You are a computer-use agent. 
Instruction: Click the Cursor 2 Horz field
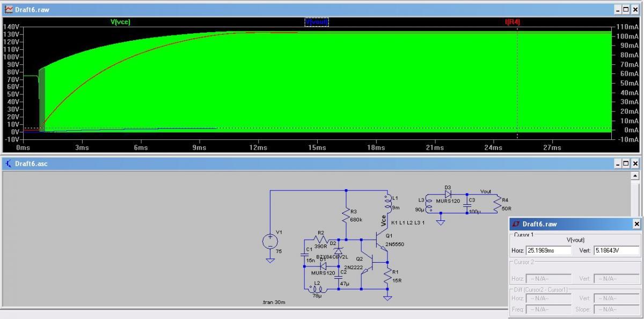point(548,278)
